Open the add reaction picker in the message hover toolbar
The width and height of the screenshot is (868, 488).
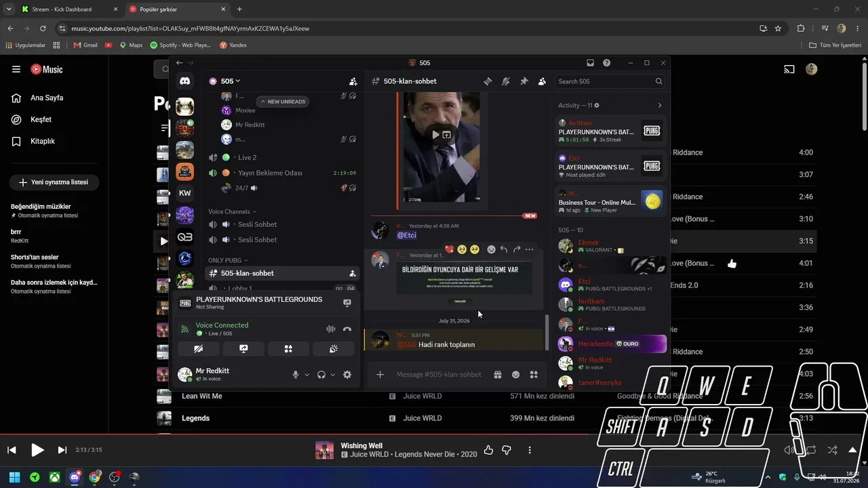pyautogui.click(x=492, y=249)
